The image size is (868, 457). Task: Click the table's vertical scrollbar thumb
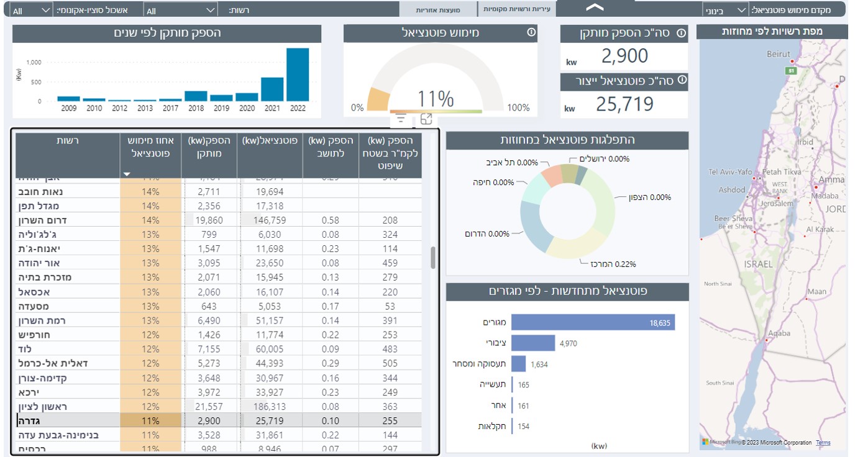[433, 258]
